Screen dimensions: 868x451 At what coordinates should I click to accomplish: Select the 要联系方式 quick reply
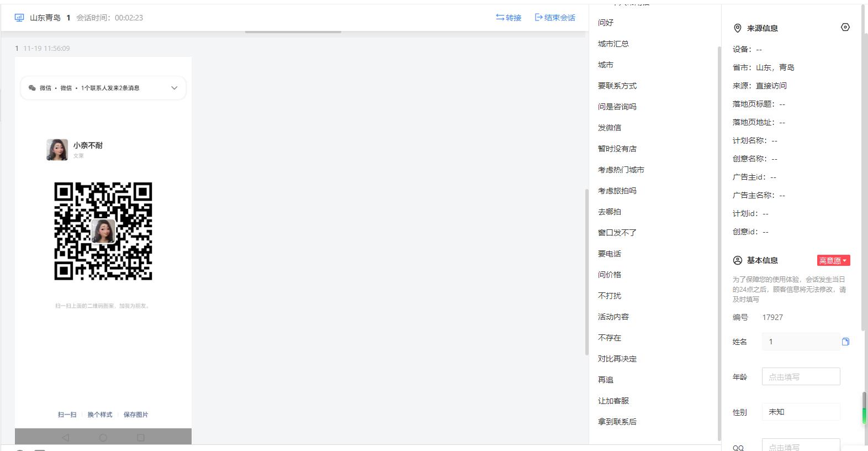617,86
